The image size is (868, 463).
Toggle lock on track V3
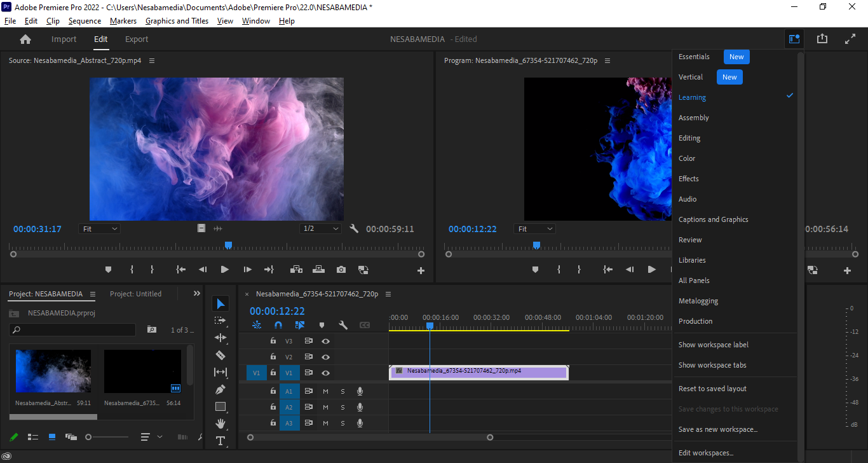tap(273, 341)
